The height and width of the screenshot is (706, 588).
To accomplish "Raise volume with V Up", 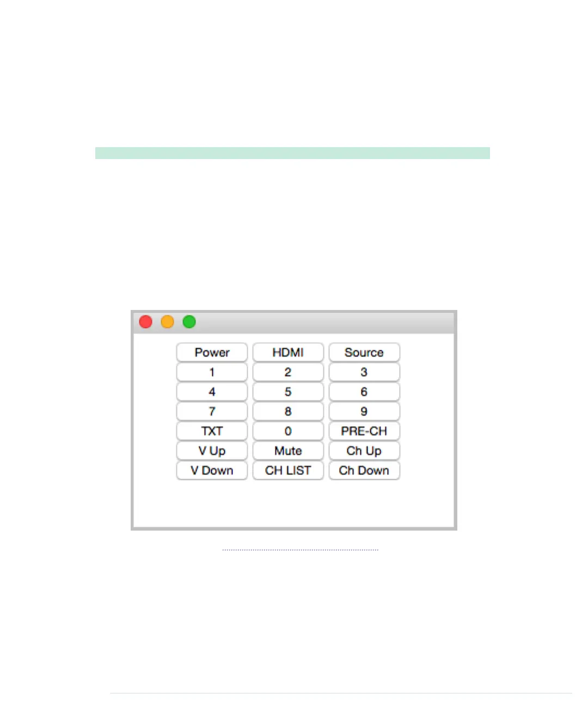I will pos(212,451).
